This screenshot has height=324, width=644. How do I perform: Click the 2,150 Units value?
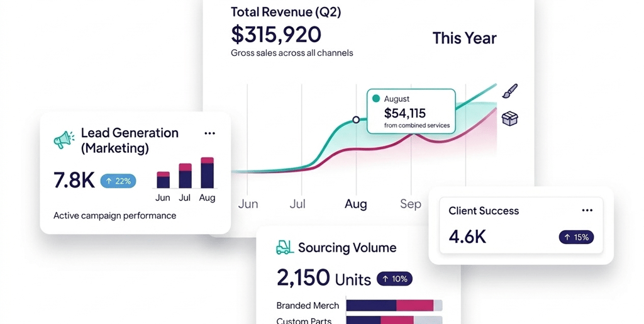click(x=324, y=278)
